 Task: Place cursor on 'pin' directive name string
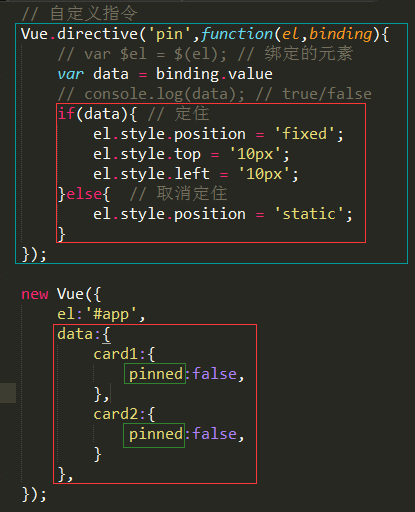[x=170, y=34]
